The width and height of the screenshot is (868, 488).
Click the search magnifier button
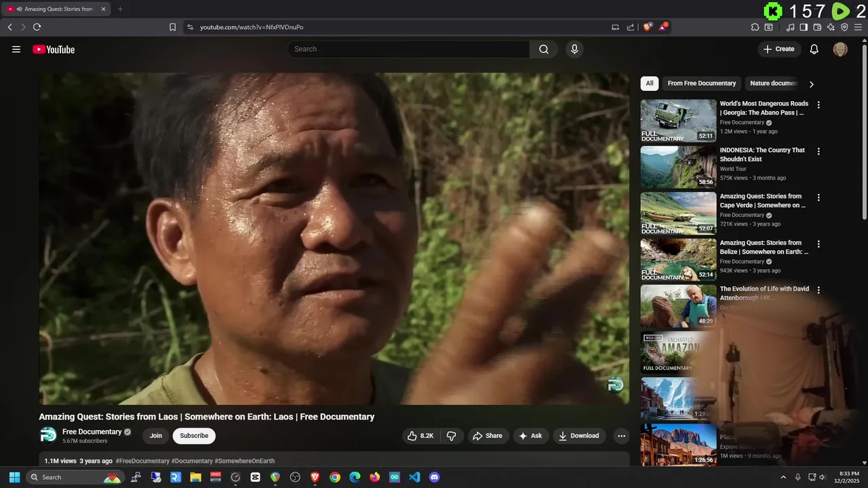click(x=544, y=49)
